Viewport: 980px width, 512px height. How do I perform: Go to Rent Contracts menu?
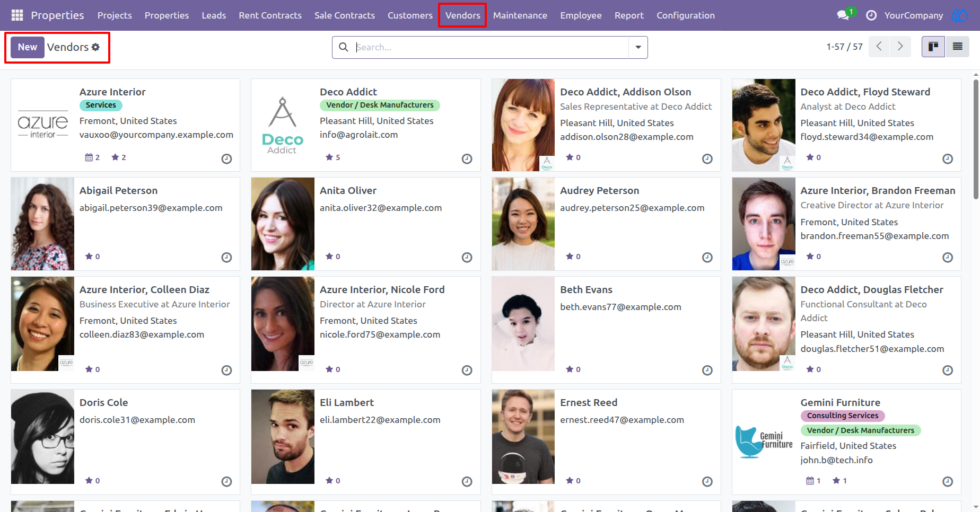tap(270, 15)
